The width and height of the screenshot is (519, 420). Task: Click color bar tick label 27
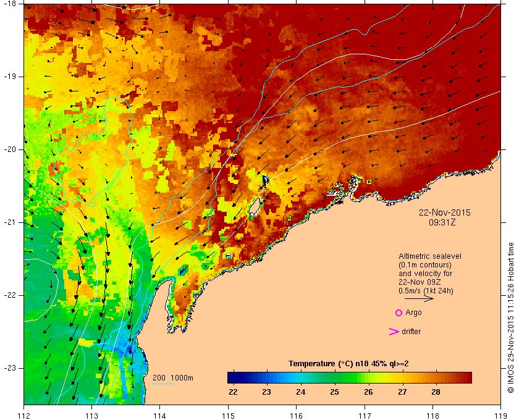pyautogui.click(x=402, y=392)
